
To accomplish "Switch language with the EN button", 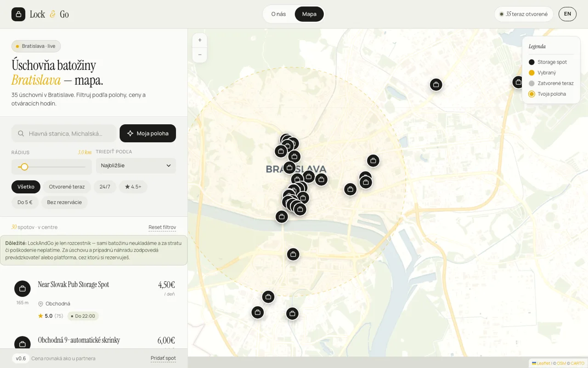I will tap(567, 14).
